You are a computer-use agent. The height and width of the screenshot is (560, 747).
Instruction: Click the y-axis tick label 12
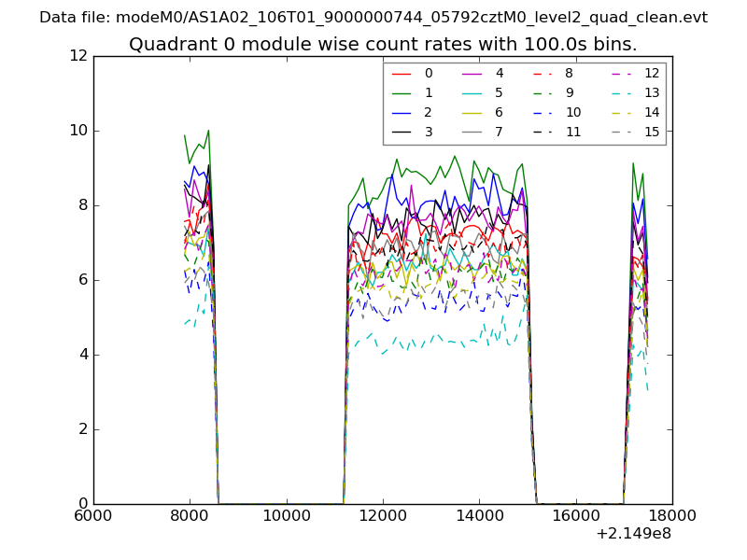pos(77,56)
